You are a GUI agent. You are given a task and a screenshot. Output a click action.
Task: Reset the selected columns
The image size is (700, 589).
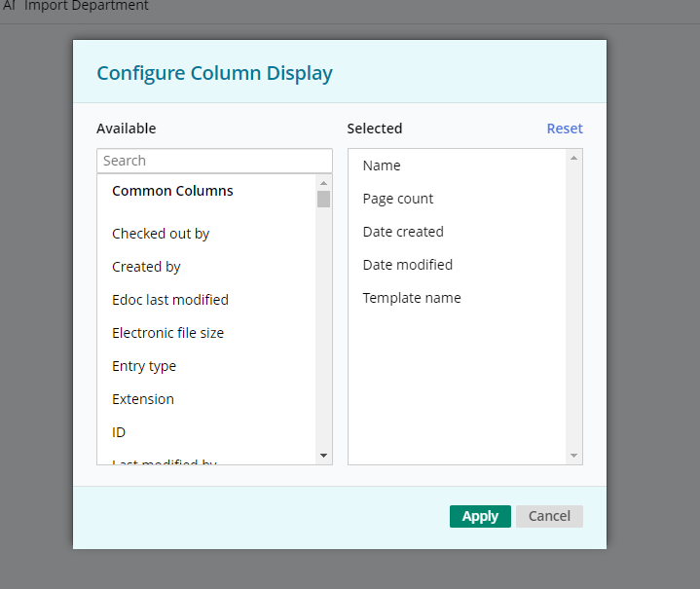pos(564,129)
